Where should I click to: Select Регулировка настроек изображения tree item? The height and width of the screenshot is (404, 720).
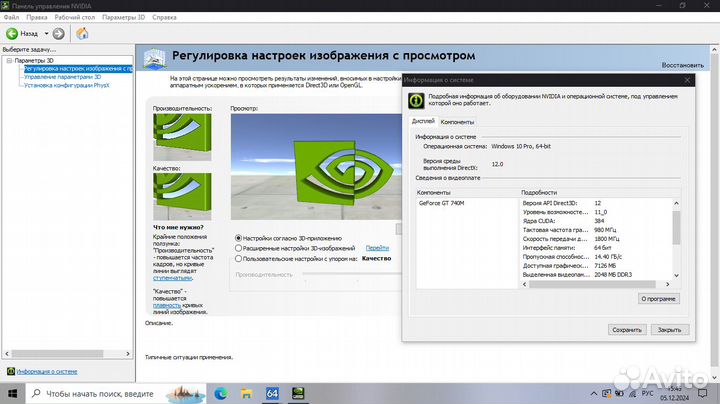click(x=78, y=68)
